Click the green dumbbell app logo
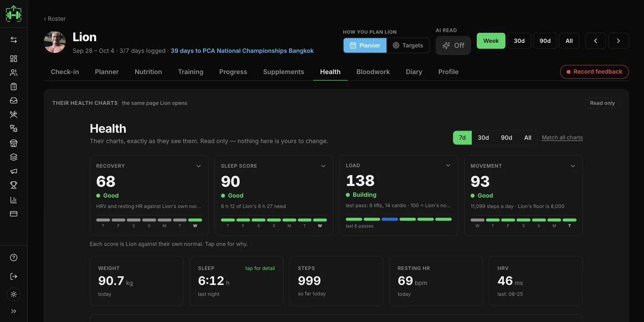 pos(14,14)
